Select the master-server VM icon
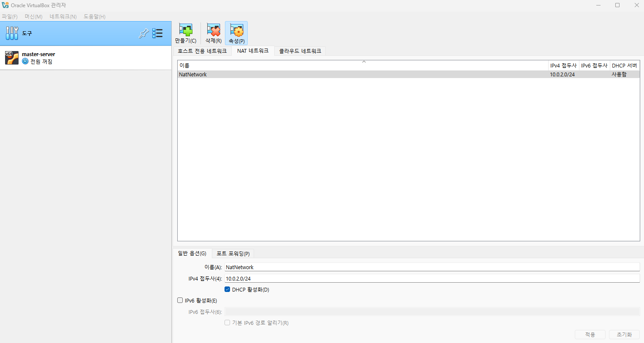The height and width of the screenshot is (343, 644). tap(12, 58)
